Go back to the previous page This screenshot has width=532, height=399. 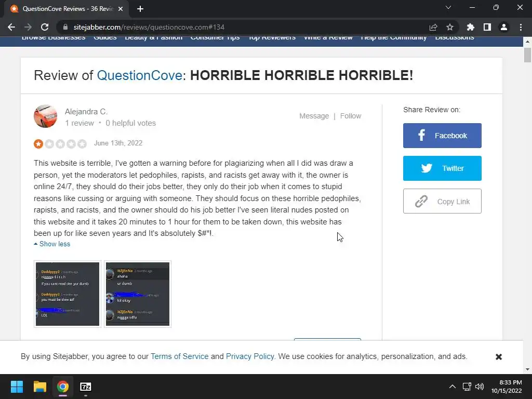11,27
